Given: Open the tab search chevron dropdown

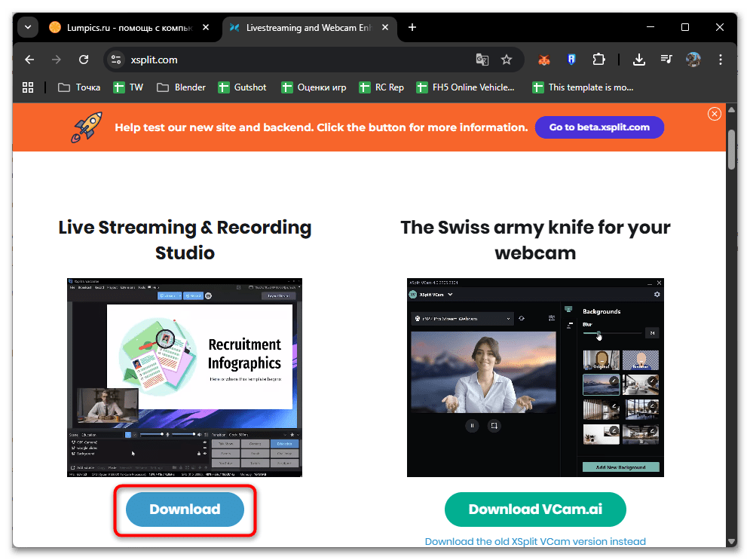Looking at the screenshot, I should click(x=28, y=27).
